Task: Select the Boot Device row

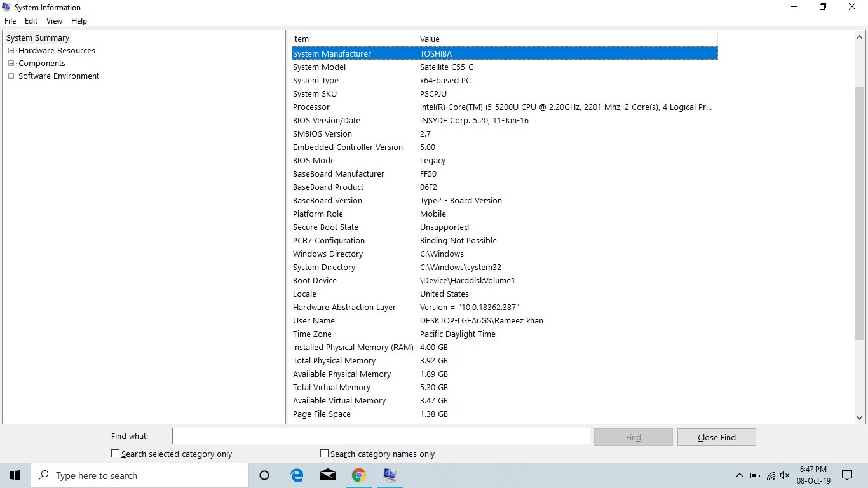Action: pos(504,281)
